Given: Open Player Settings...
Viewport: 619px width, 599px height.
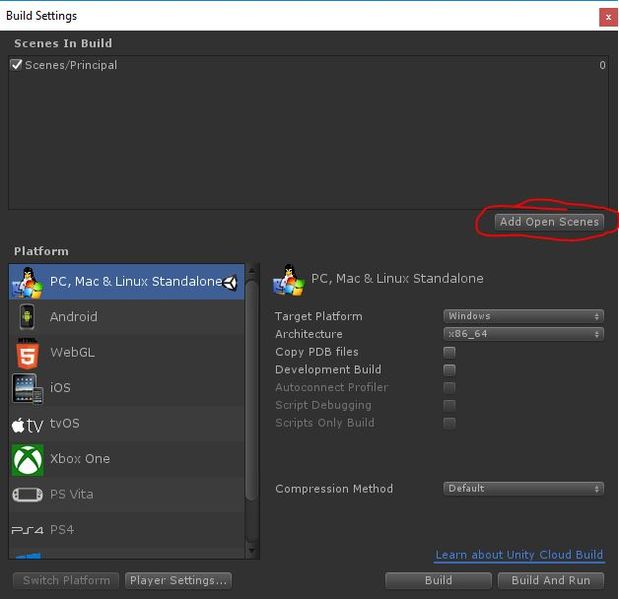Looking at the screenshot, I should pos(178,580).
